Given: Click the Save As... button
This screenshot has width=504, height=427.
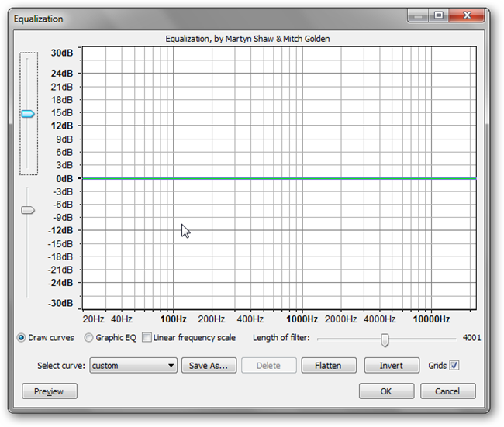Looking at the screenshot, I should 209,365.
